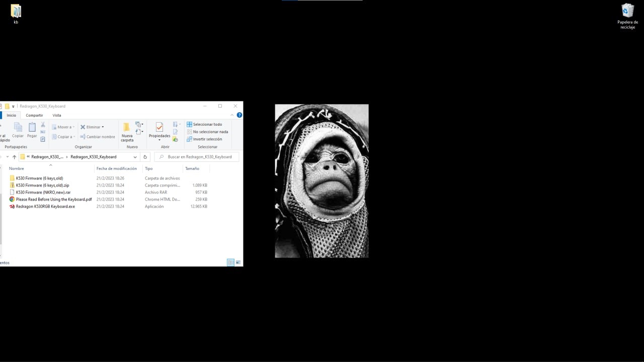Click the Chrome icon of the PDF file
The width and height of the screenshot is (644, 362).
point(12,199)
